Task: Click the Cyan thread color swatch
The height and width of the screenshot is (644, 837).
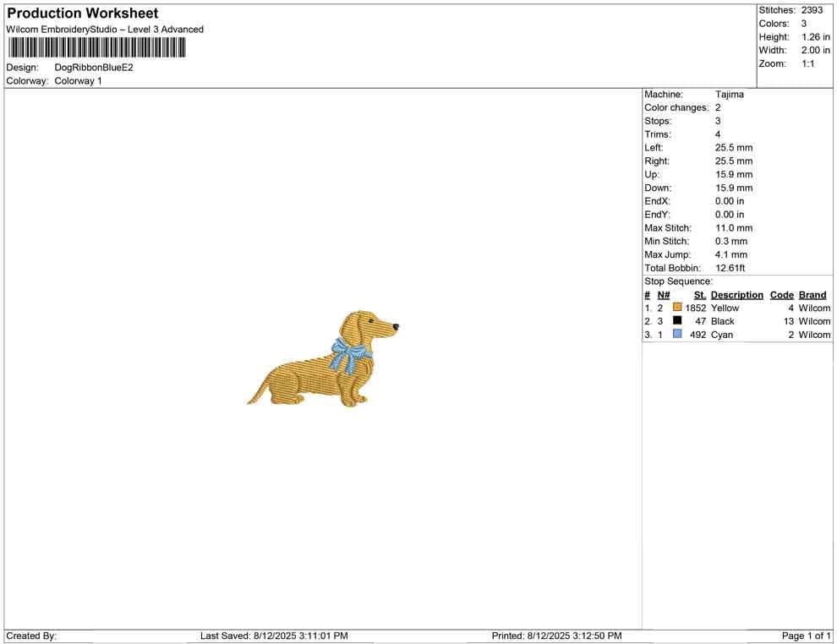Action: coord(676,334)
